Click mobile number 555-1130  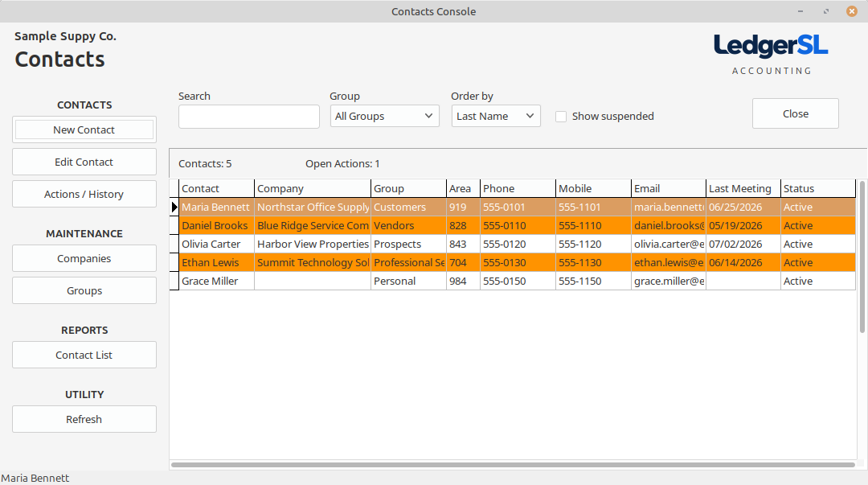[x=593, y=263]
